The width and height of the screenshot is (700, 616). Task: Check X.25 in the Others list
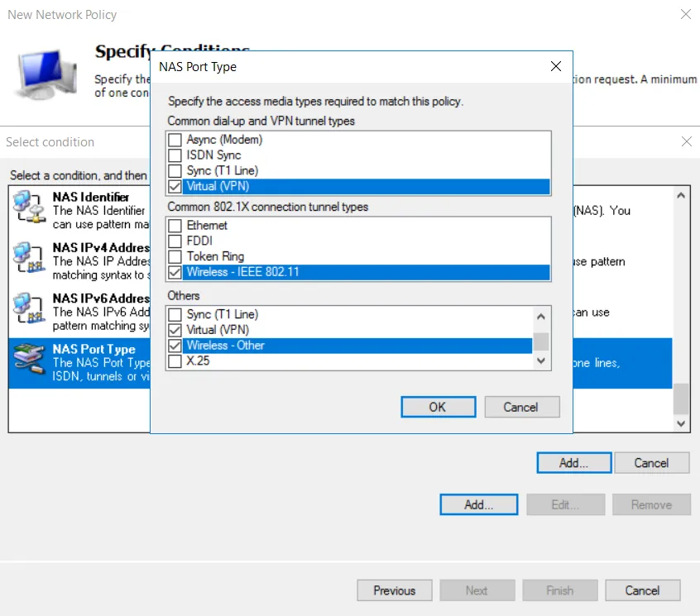(x=175, y=361)
